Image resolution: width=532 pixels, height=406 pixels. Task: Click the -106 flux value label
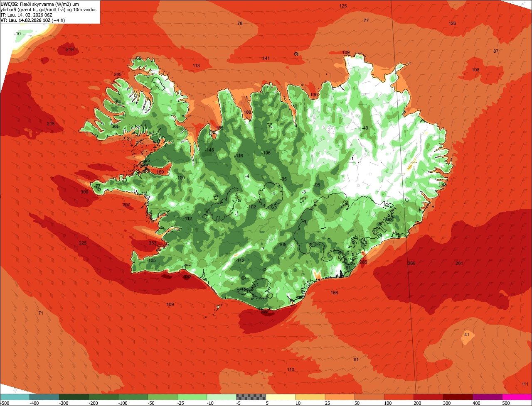[x=266, y=153]
